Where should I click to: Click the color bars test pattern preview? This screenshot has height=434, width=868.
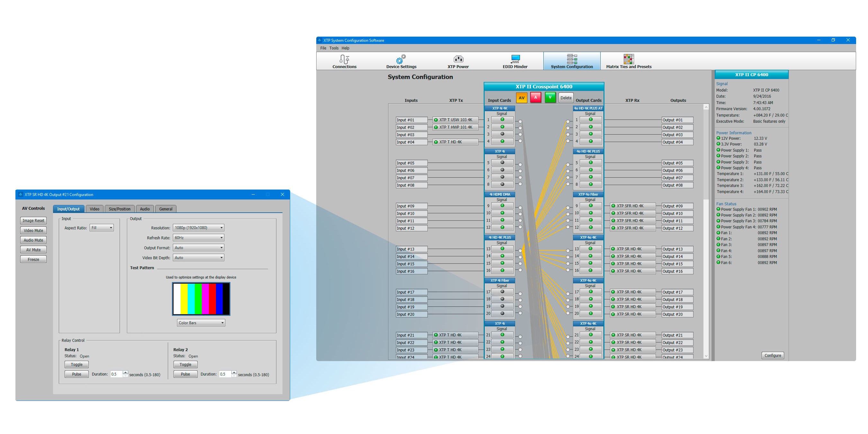pyautogui.click(x=201, y=299)
